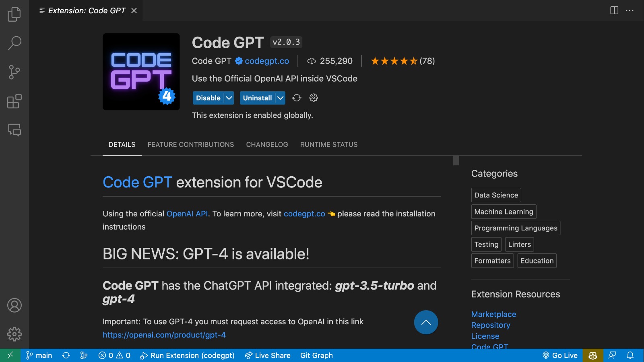Select the Programming Languages category
Viewport: 644px width, 362px height.
516,228
